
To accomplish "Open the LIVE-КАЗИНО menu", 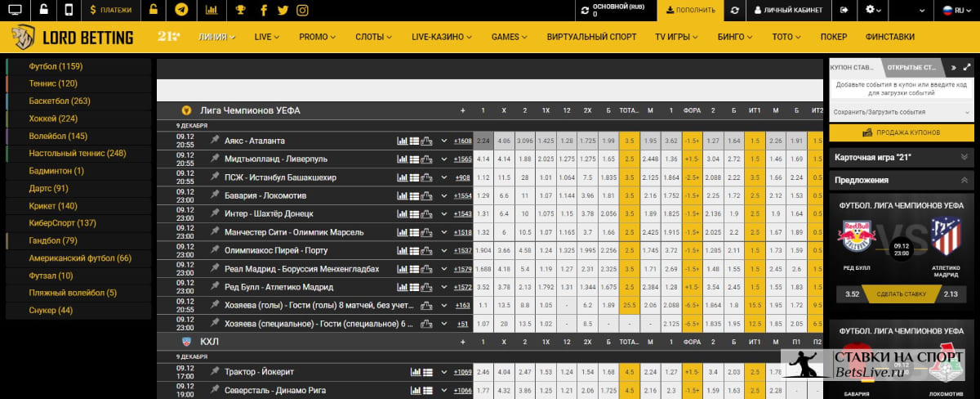I will [x=443, y=37].
